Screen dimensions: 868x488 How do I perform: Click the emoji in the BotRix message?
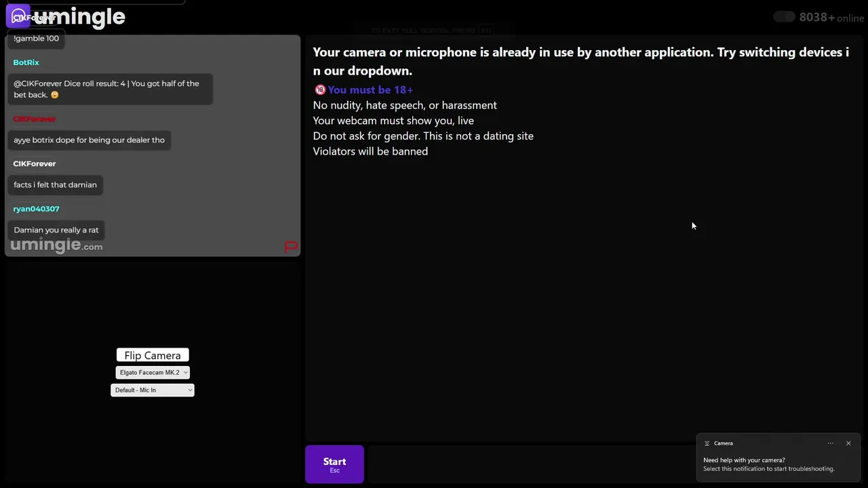[x=55, y=95]
